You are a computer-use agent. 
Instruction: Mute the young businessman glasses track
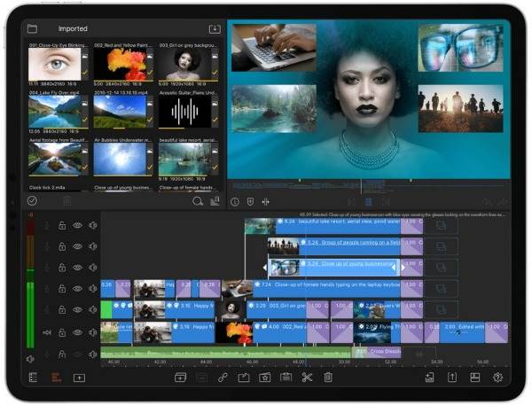click(x=92, y=268)
